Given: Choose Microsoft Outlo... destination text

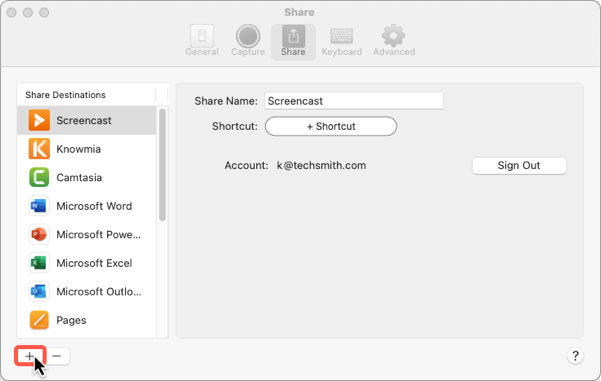Looking at the screenshot, I should [x=99, y=291].
